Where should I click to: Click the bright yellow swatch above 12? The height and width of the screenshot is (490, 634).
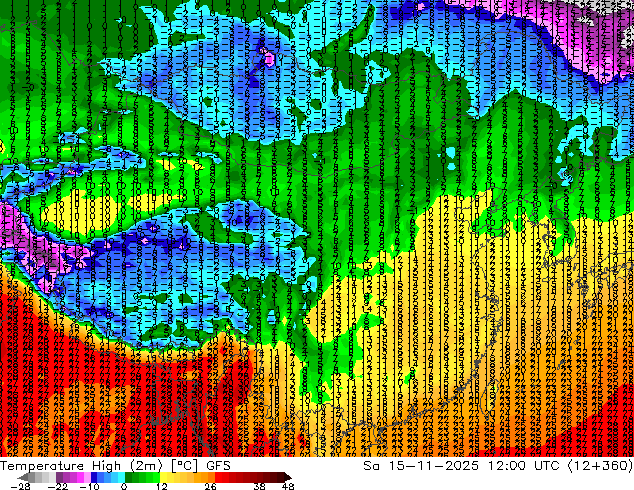(163, 477)
